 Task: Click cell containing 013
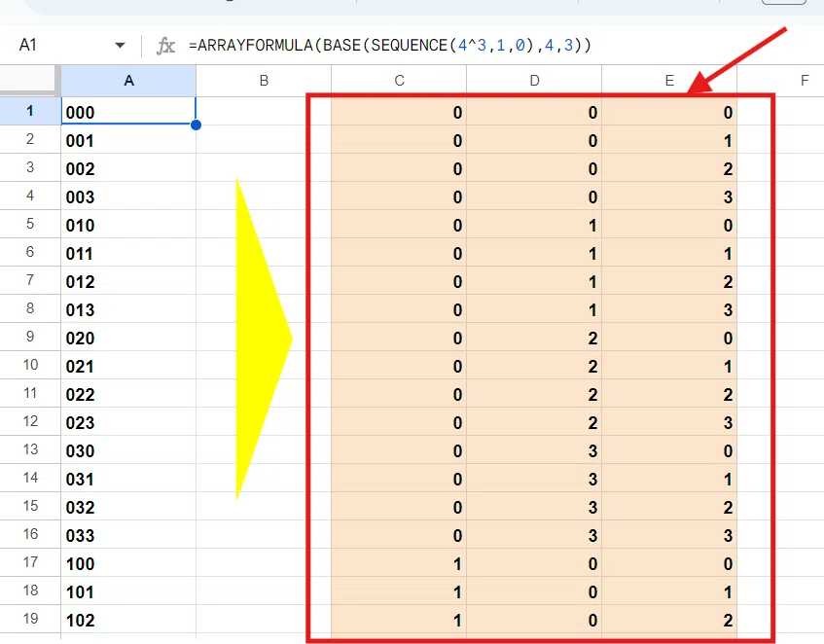[x=128, y=309]
